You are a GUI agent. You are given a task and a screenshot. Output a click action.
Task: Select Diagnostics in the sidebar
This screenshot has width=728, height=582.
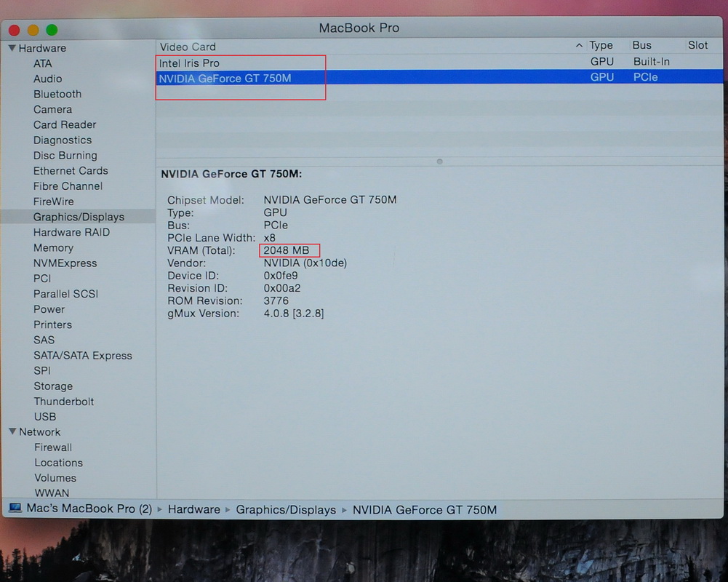click(x=63, y=140)
